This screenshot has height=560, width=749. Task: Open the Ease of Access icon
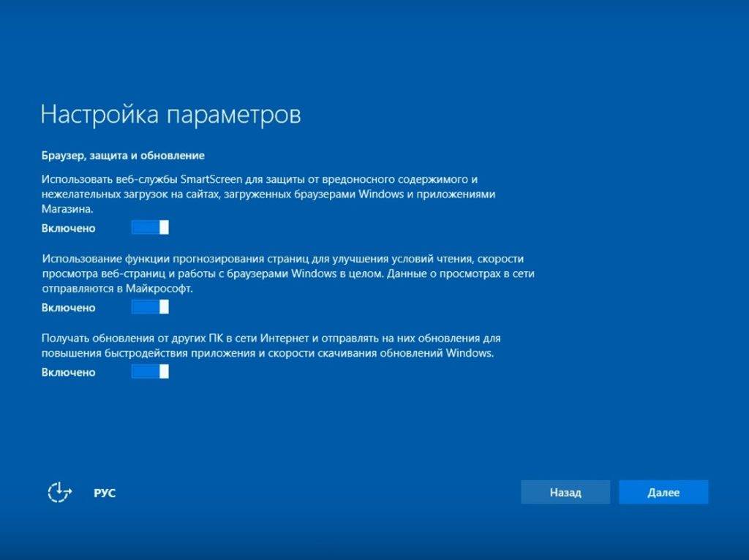click(x=59, y=492)
